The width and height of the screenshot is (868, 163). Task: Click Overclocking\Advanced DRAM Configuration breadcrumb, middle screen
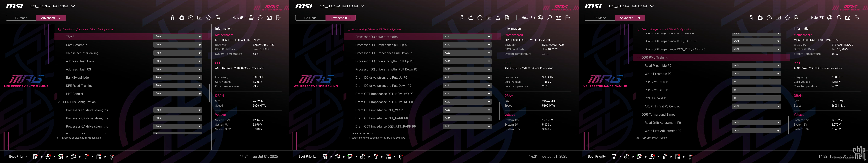[x=377, y=30]
